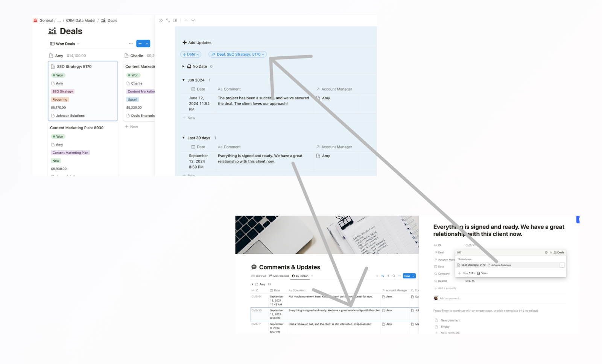Add a new card under the Charlie column
This screenshot has height=364, width=602.
(x=132, y=127)
